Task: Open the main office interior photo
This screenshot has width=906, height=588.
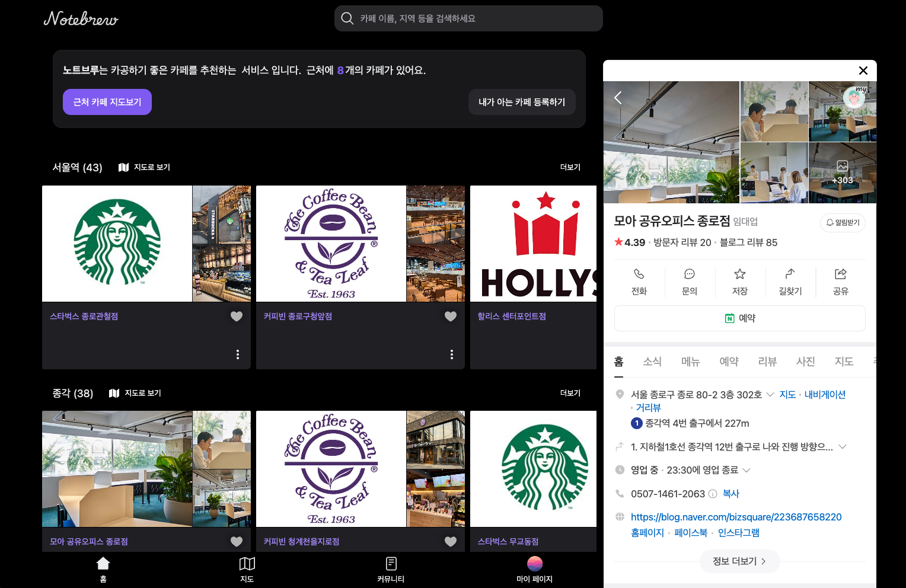Action: click(671, 142)
